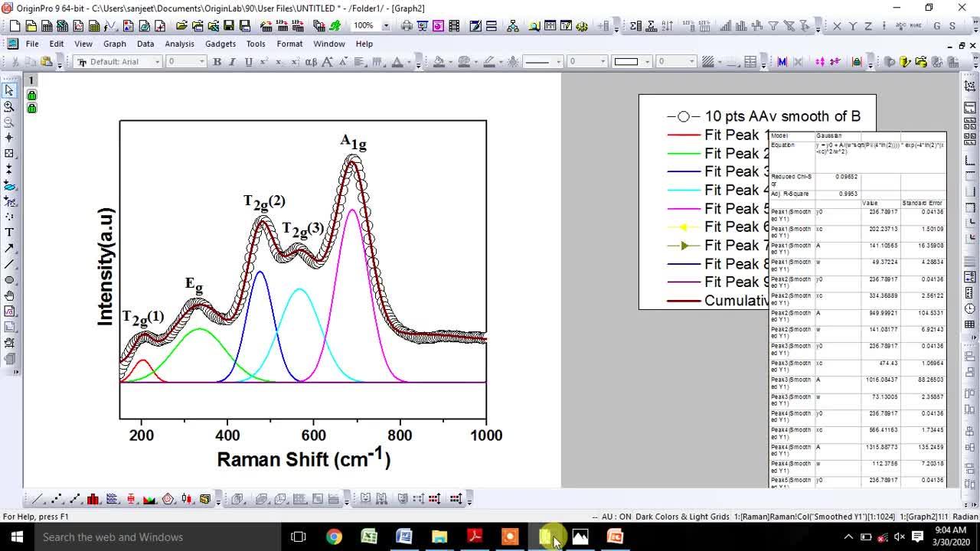The height and width of the screenshot is (551, 980).
Task: Select the Zoom In tool
Action: [10, 106]
